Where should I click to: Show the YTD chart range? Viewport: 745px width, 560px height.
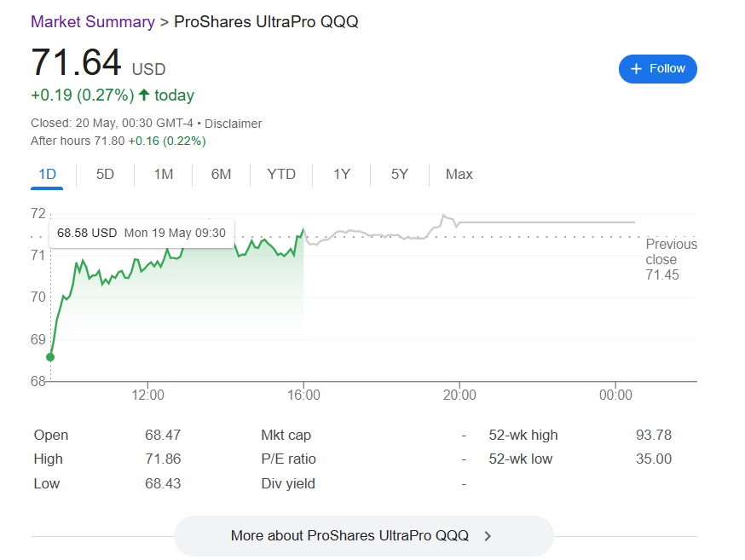(281, 175)
